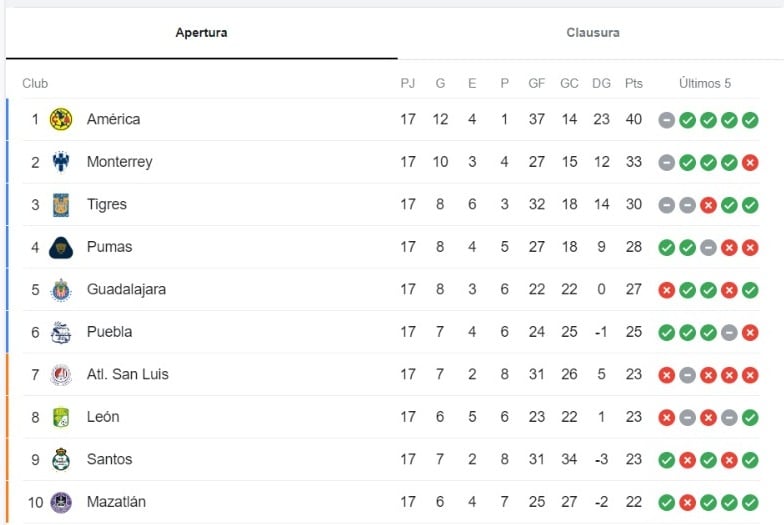Click the América club crest icon

(x=61, y=119)
